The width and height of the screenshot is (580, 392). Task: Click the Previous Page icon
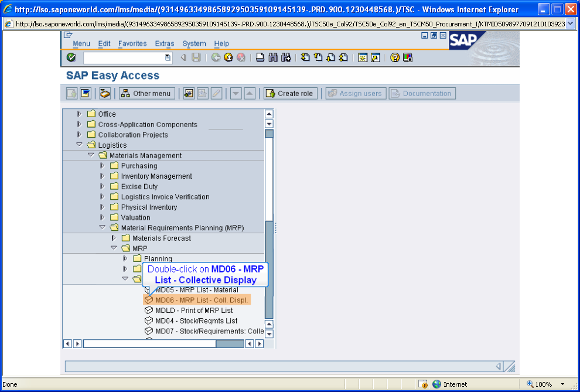click(x=318, y=57)
